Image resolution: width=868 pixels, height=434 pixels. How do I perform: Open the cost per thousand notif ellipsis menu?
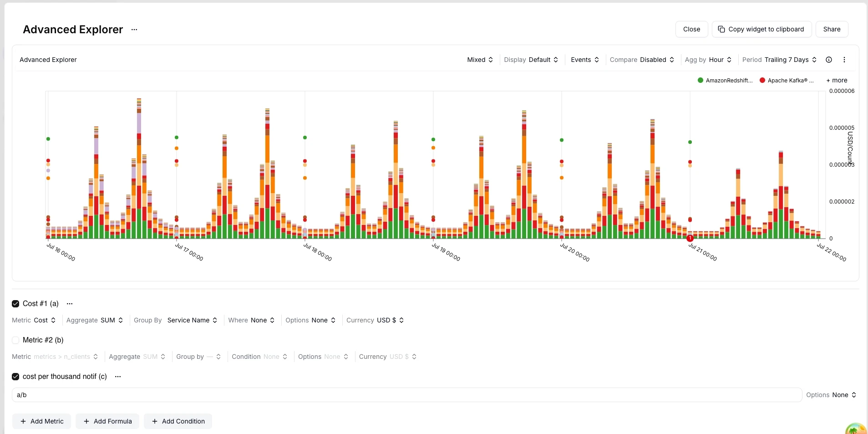[118, 377]
